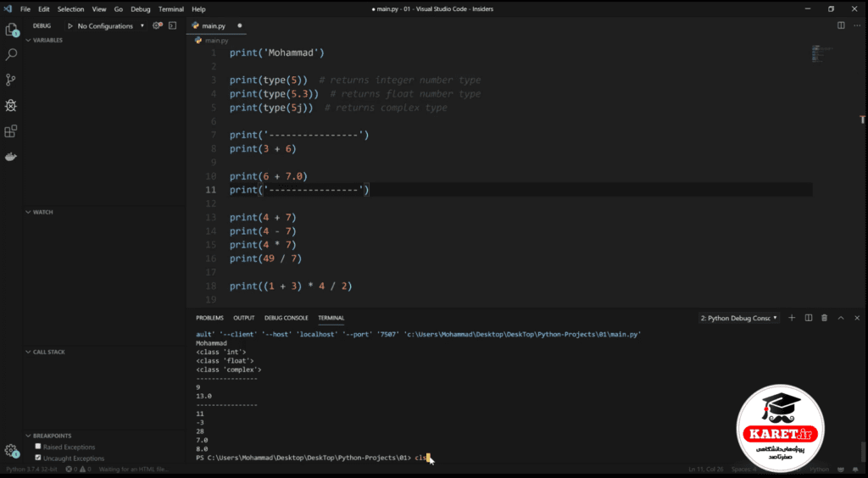Viewport: 868px width, 478px height.
Task: Open the Help menu
Action: tap(198, 8)
